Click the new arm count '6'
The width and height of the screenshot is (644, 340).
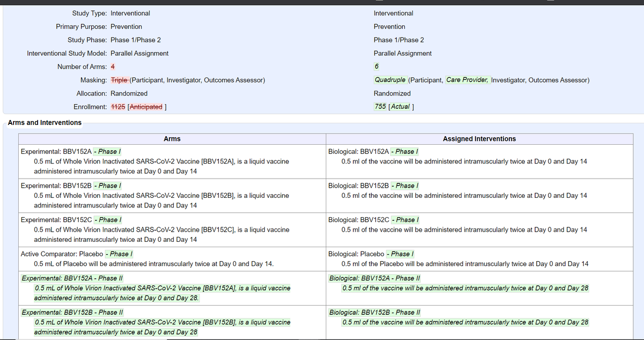pyautogui.click(x=377, y=66)
